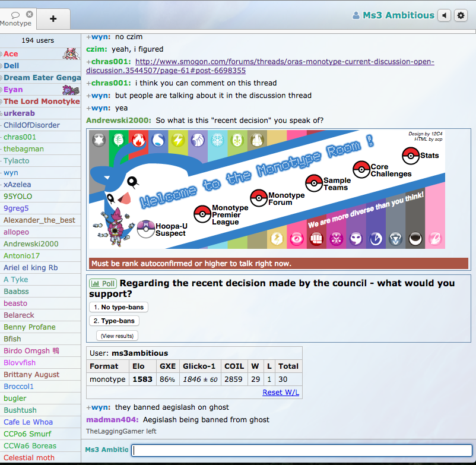The image size is (476, 465).
Task: Click the Poison type icon
Action: pos(336,239)
